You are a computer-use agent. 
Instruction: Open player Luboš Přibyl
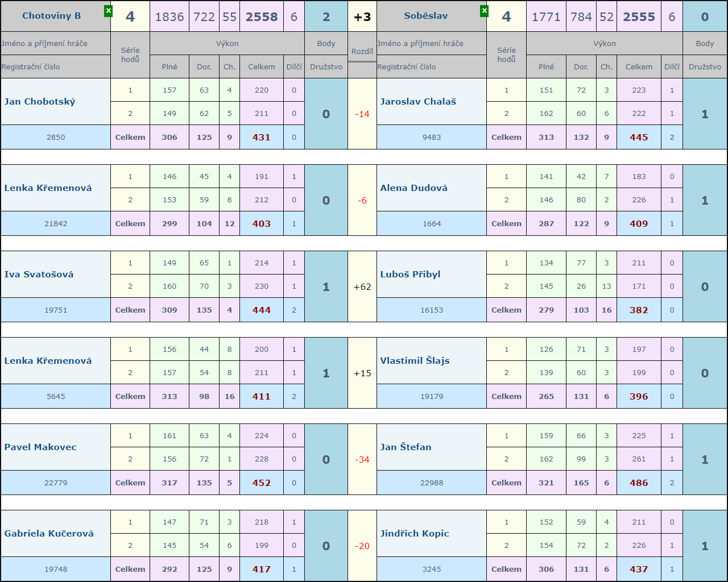pos(410,275)
